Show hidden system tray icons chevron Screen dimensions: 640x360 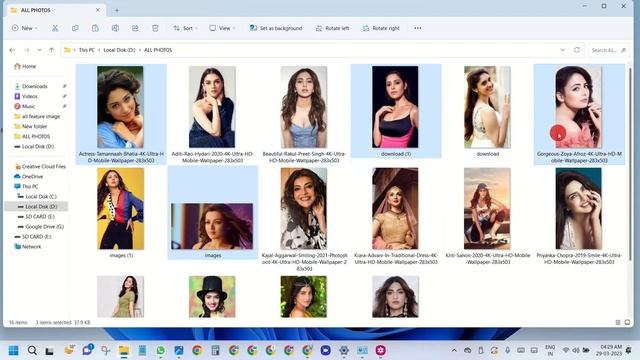454,350
